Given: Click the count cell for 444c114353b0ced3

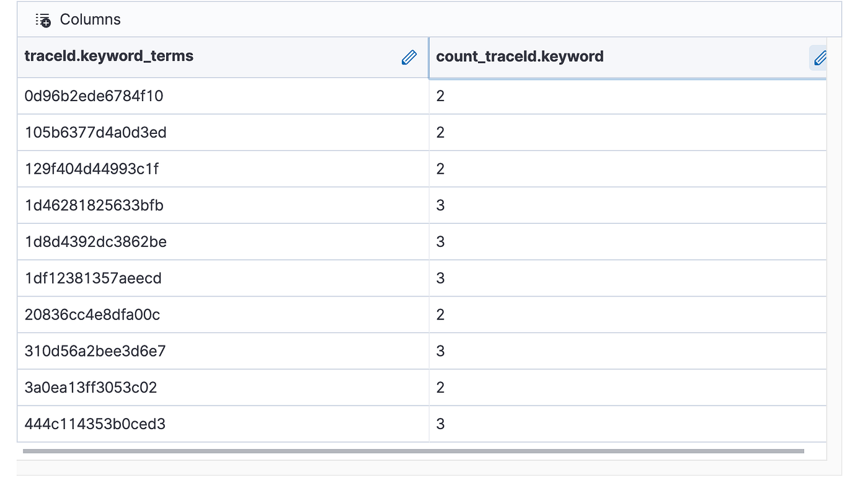Looking at the screenshot, I should pos(627,425).
